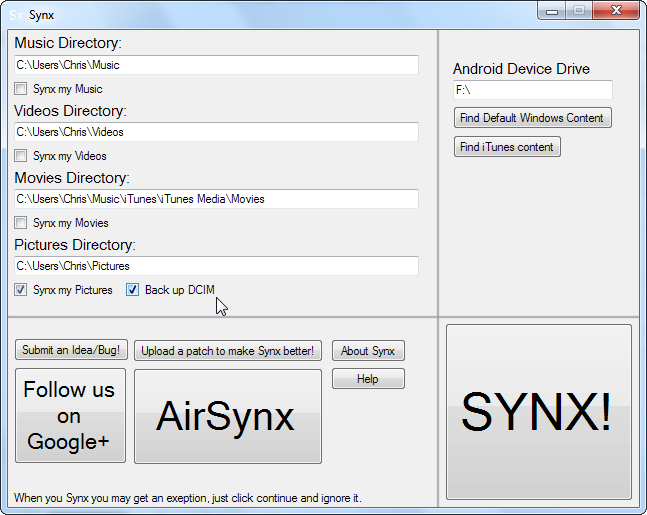This screenshot has width=647, height=515.
Task: Click the Videos Directory: label
Action: coord(71,111)
